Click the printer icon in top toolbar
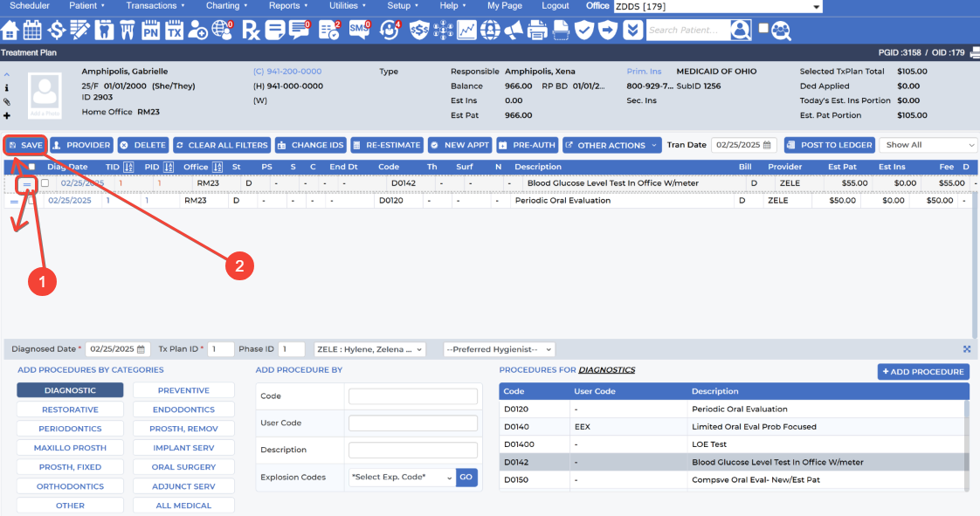 click(537, 30)
